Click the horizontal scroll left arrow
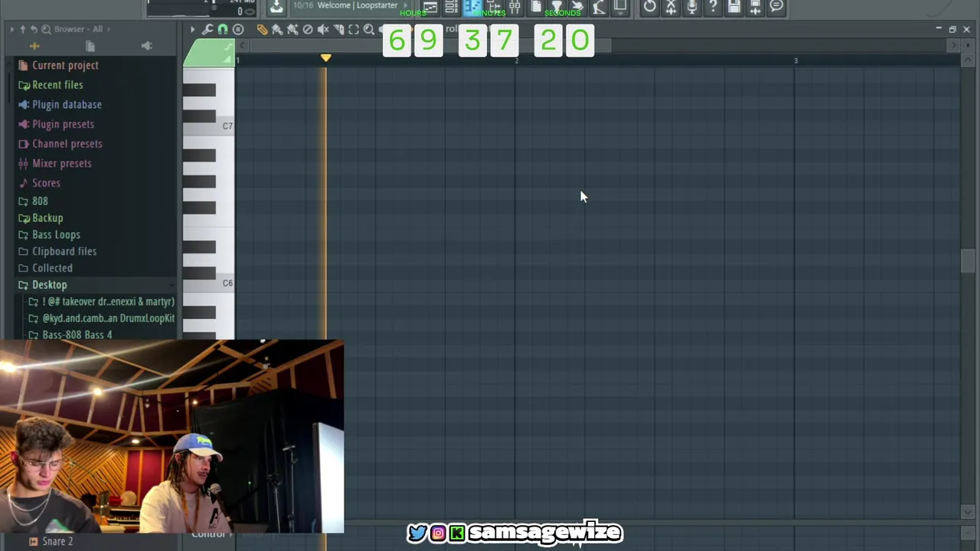 pos(243,46)
